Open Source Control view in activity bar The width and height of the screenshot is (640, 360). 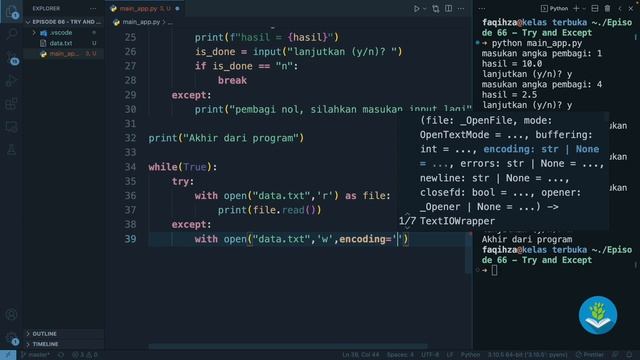pyautogui.click(x=11, y=58)
